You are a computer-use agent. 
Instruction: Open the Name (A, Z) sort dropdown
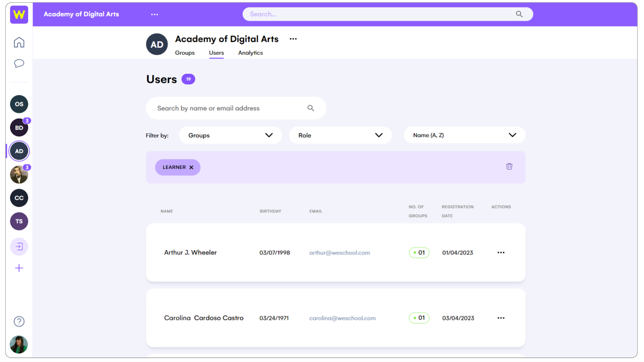tap(464, 135)
